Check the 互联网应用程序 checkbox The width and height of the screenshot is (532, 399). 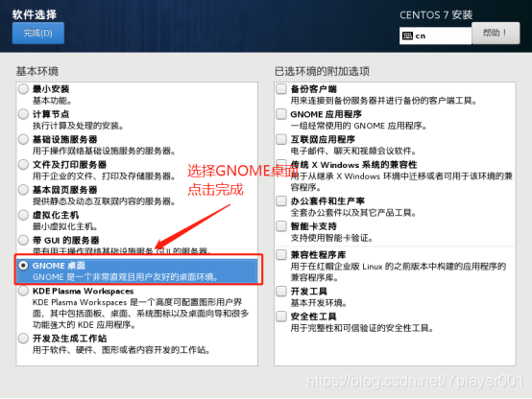pos(281,139)
